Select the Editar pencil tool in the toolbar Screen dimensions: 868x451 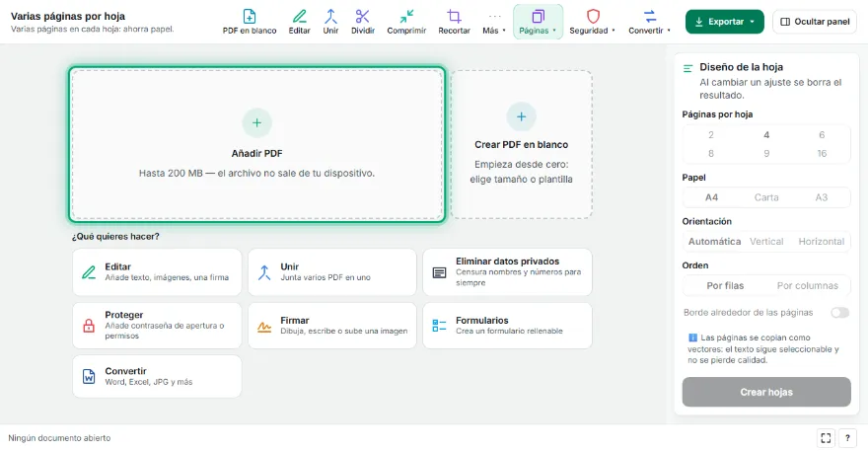299,22
